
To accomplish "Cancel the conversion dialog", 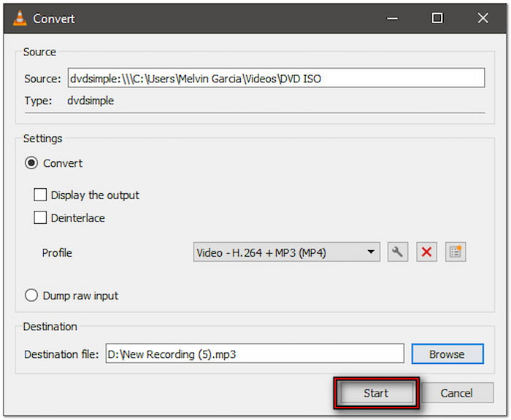I will 456,393.
